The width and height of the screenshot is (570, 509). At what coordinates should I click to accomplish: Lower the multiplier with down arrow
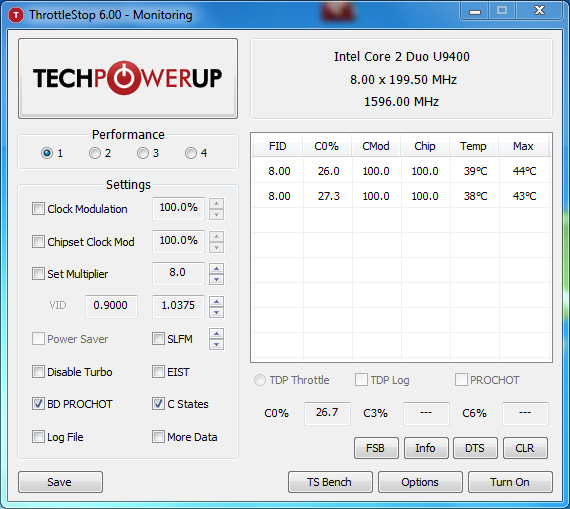(217, 280)
